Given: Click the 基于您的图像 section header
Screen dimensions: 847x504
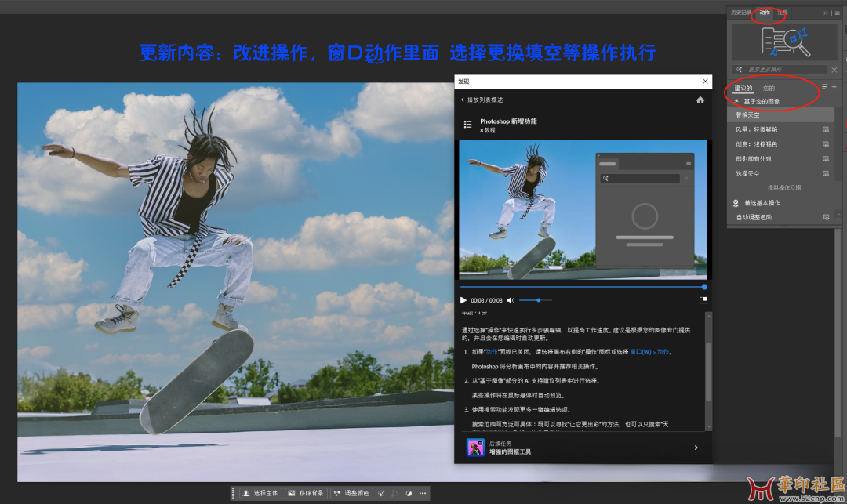Looking at the screenshot, I should click(762, 101).
